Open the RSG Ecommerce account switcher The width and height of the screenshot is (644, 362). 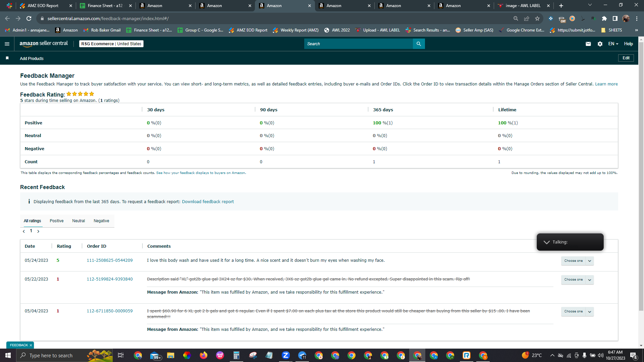pyautogui.click(x=111, y=44)
